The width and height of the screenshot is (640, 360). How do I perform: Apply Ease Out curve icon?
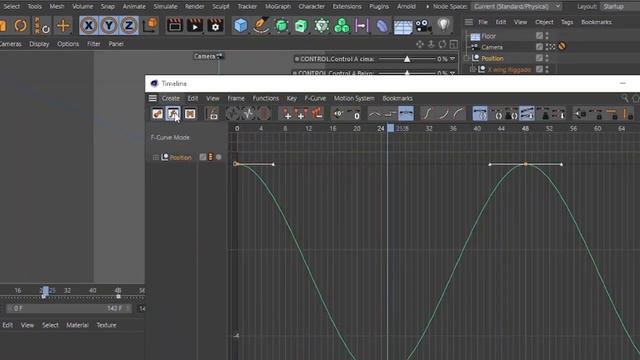tap(459, 114)
